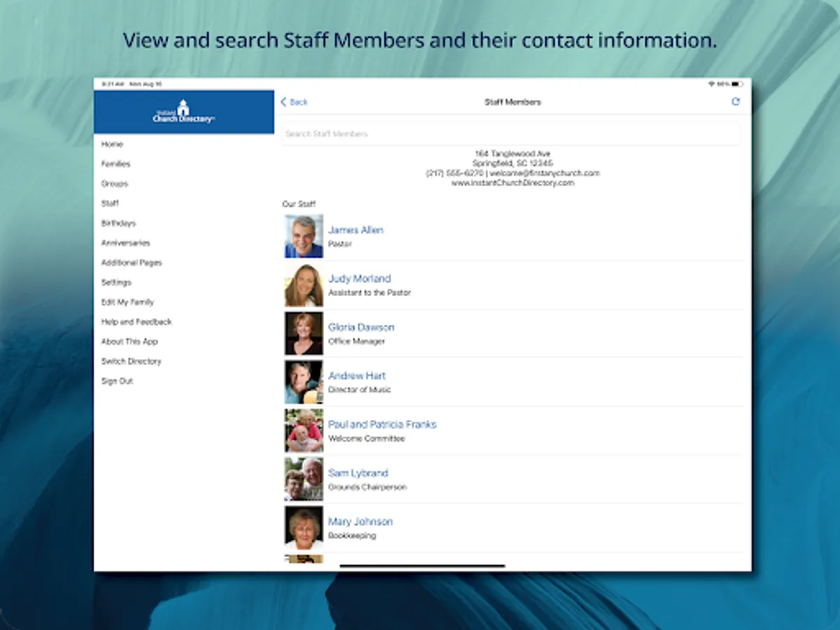840x630 pixels.
Task: Select Staff in the sidebar
Action: pos(110,204)
